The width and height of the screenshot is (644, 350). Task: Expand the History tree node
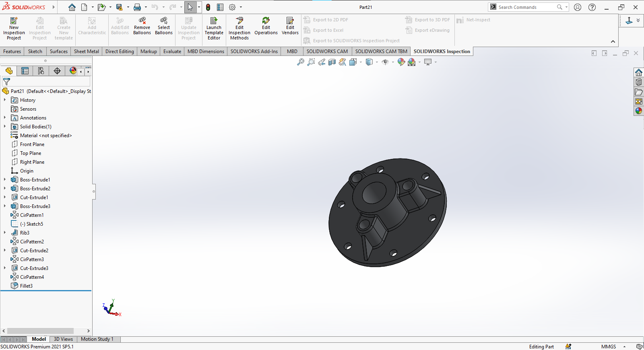(x=5, y=100)
